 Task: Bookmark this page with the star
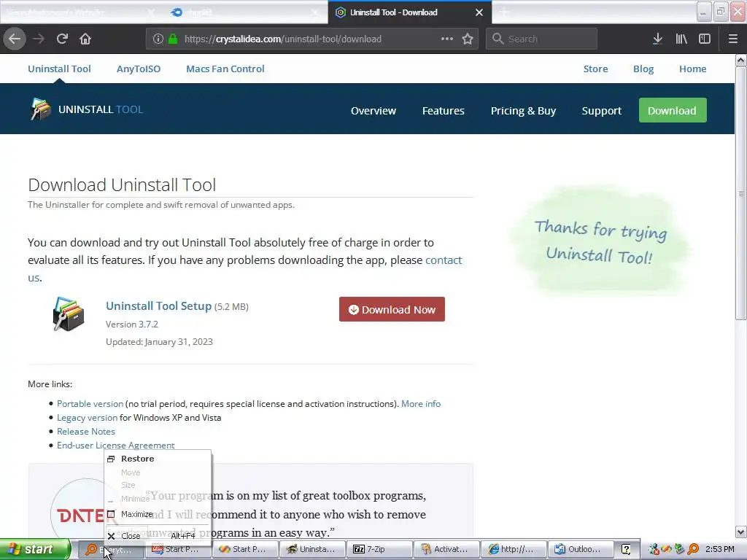(x=468, y=39)
